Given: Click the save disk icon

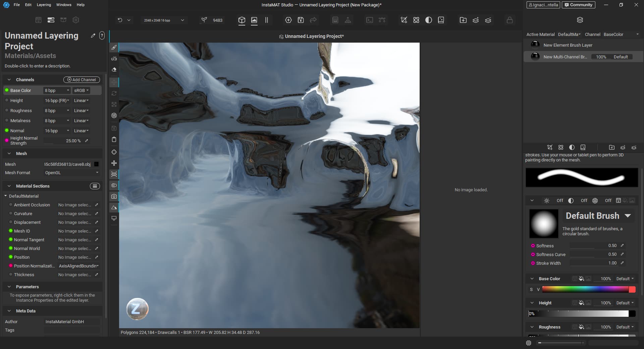Looking at the screenshot, I should click(301, 20).
